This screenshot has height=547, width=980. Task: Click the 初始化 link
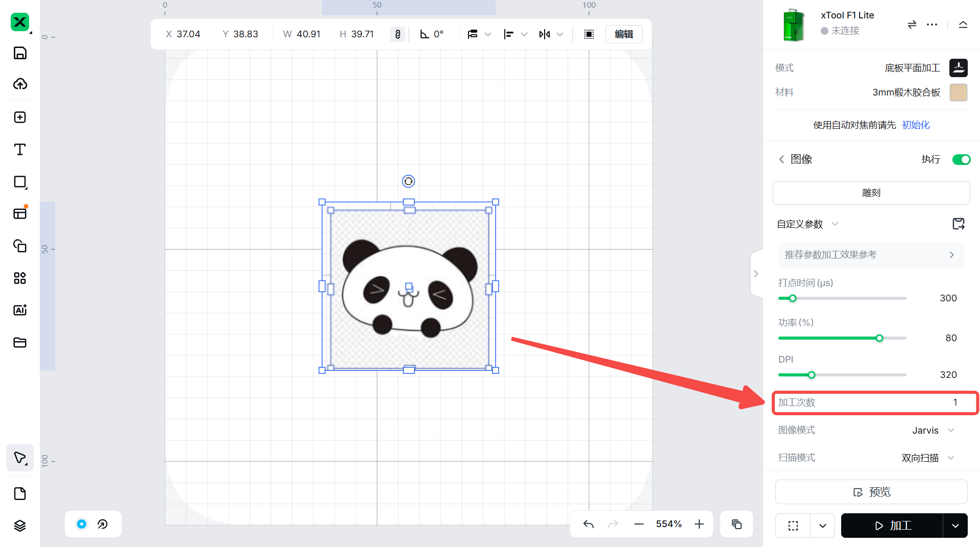point(916,125)
